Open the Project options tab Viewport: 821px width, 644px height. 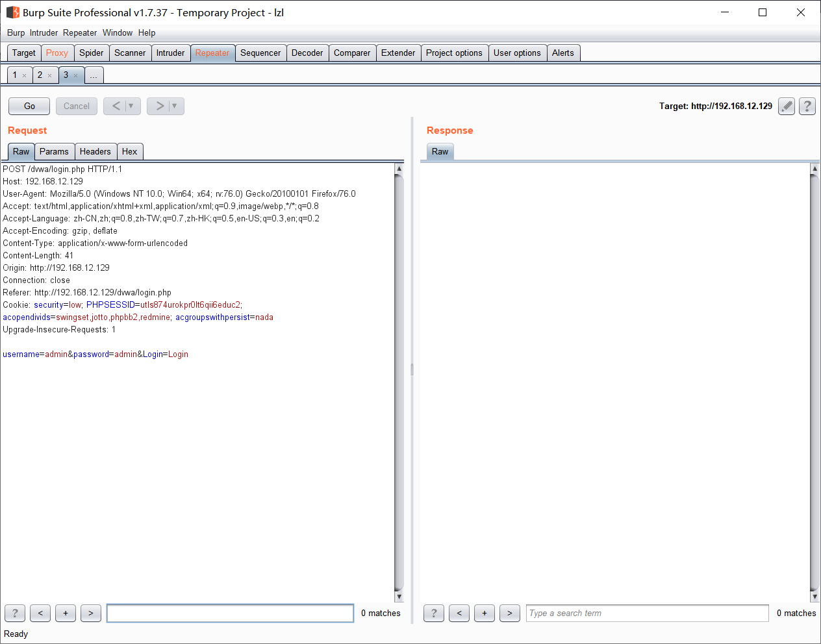(454, 53)
